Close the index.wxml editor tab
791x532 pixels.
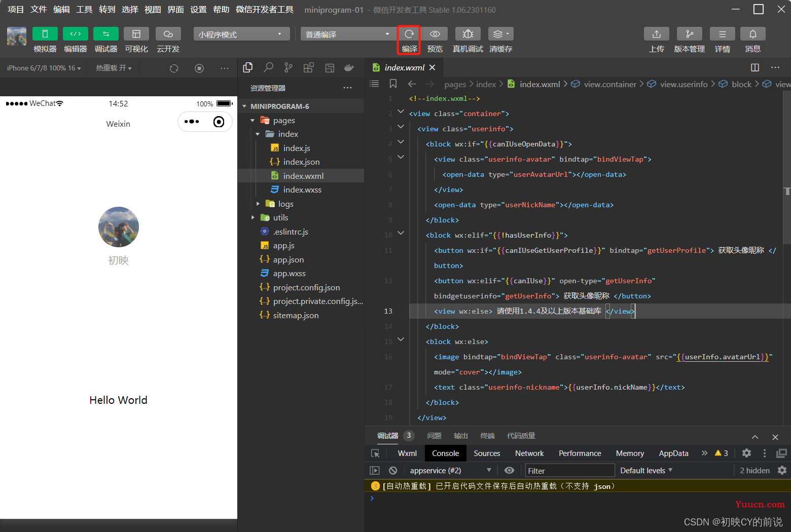click(x=432, y=67)
